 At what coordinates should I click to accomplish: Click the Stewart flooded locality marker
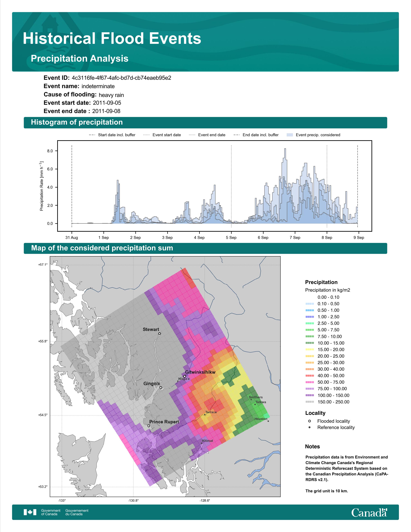pos(159,334)
